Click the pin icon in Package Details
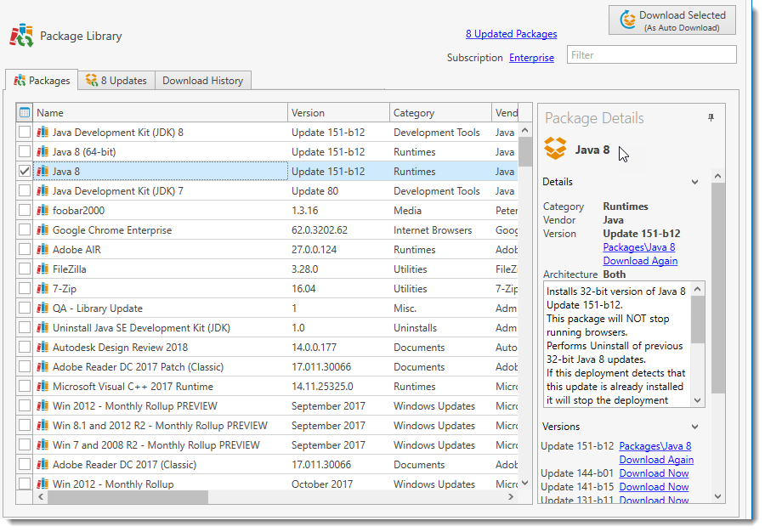Viewport: 765px width, 532px height. click(x=711, y=118)
